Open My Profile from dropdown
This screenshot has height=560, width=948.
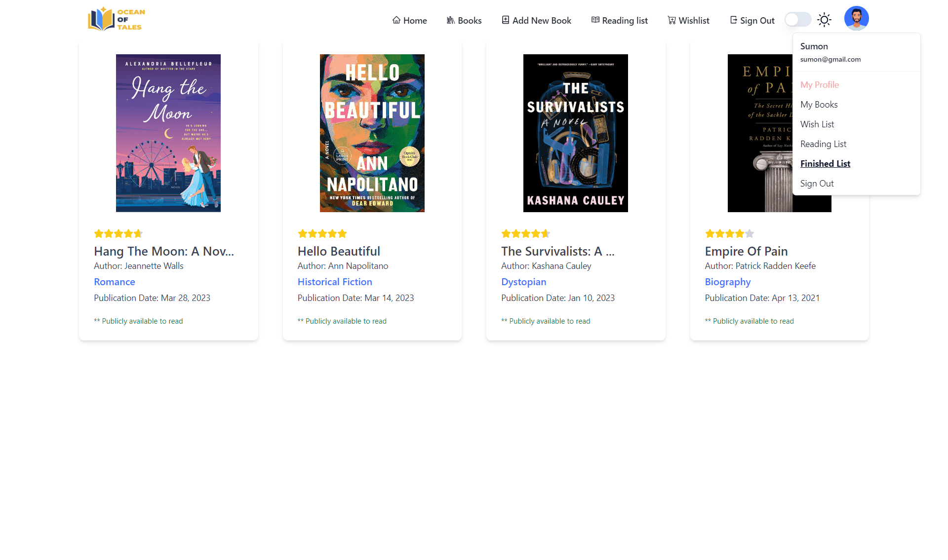(x=819, y=85)
